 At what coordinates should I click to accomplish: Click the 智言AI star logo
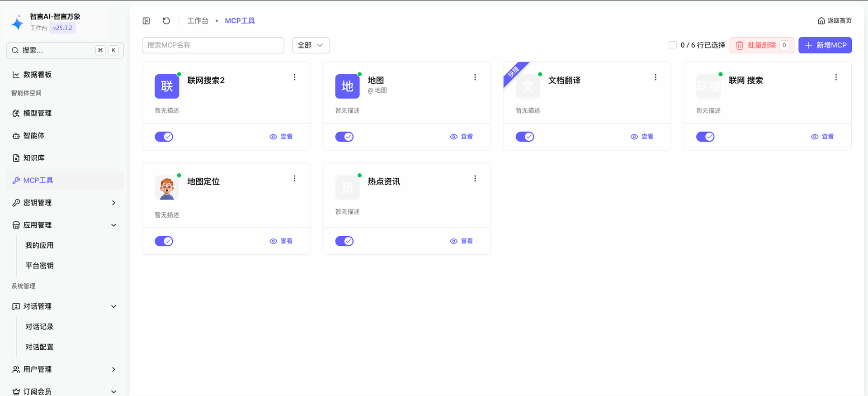click(x=18, y=22)
